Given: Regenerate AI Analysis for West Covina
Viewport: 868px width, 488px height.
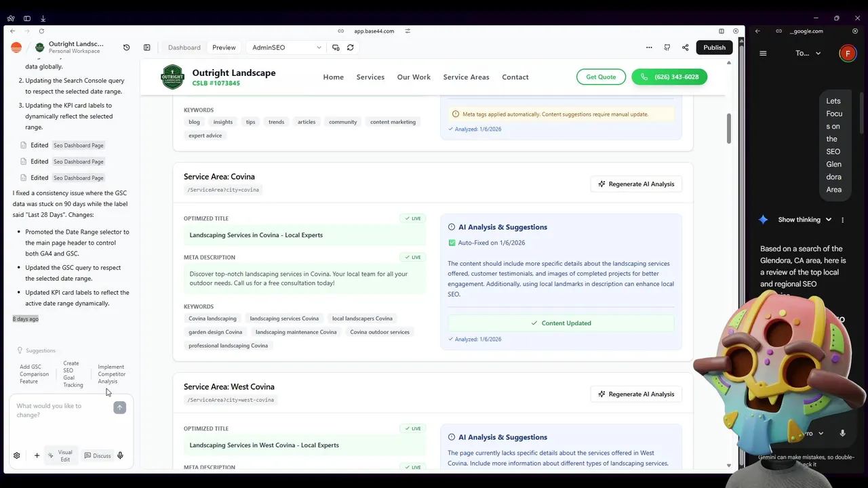Looking at the screenshot, I should (x=636, y=394).
